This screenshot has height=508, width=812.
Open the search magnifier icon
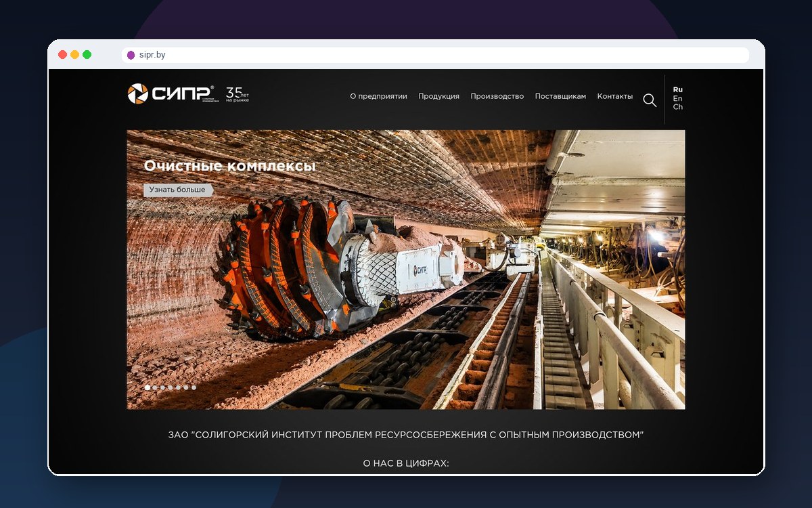click(x=650, y=100)
